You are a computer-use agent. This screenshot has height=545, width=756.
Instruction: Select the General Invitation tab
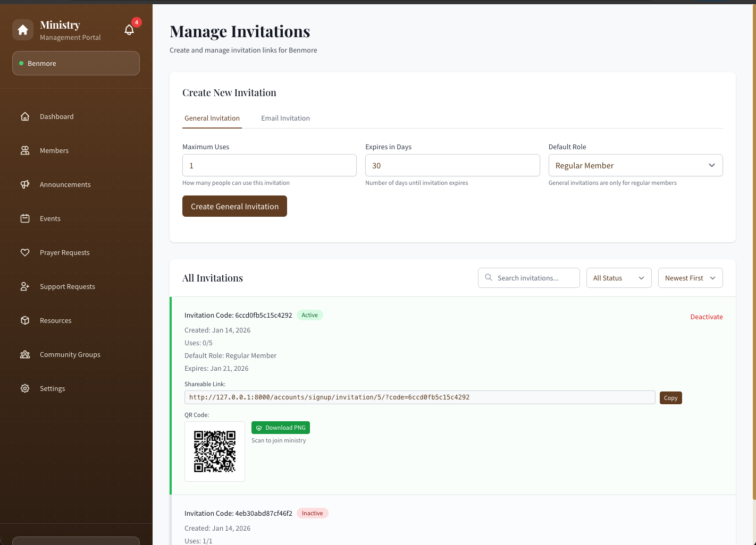pos(212,118)
